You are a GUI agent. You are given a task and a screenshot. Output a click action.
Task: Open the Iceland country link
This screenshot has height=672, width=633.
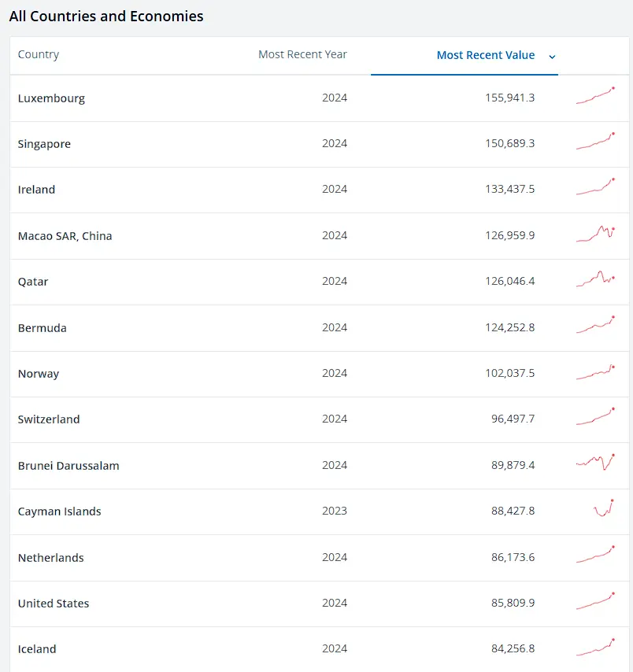coord(37,649)
